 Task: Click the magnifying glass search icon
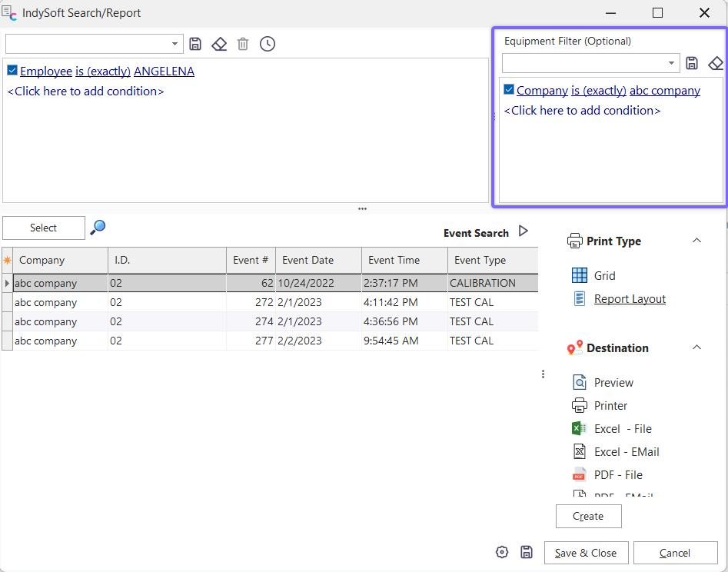tap(98, 228)
